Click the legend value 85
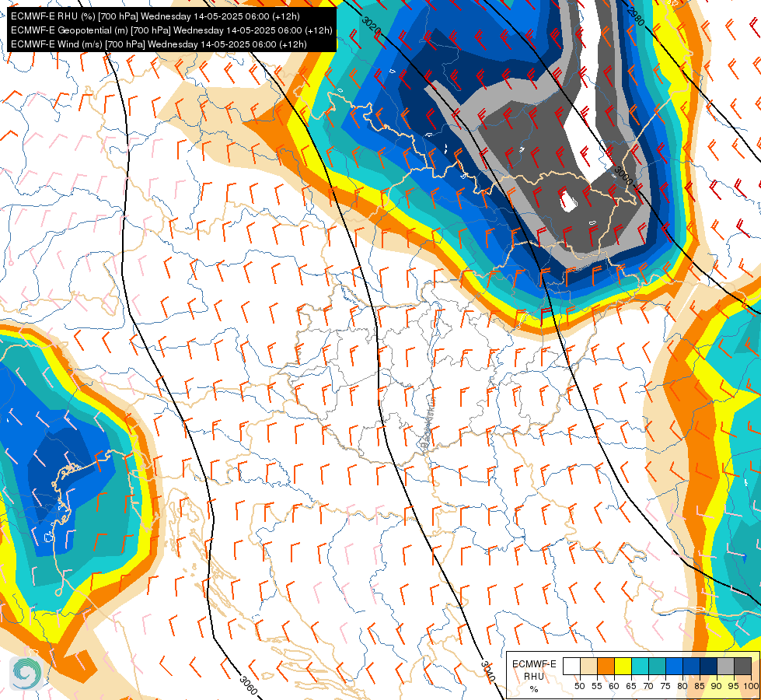 [x=700, y=687]
